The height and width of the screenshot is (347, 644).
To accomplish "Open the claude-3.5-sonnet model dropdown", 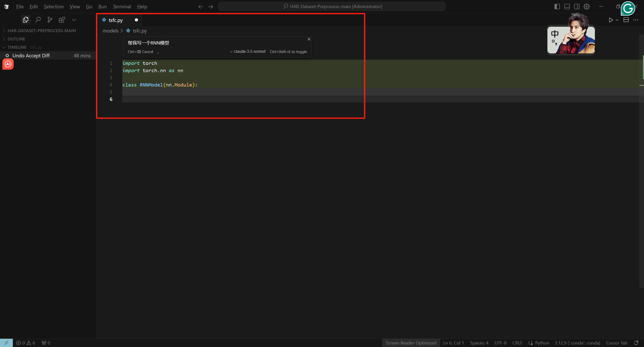I will click(x=248, y=52).
